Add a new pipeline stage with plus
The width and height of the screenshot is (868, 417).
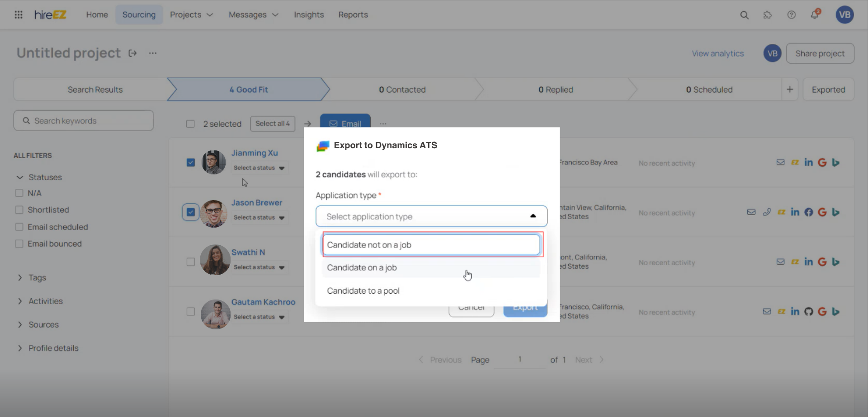click(790, 89)
